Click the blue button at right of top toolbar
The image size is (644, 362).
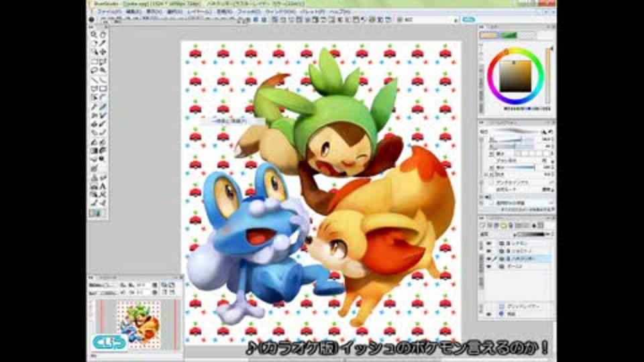click(x=469, y=19)
